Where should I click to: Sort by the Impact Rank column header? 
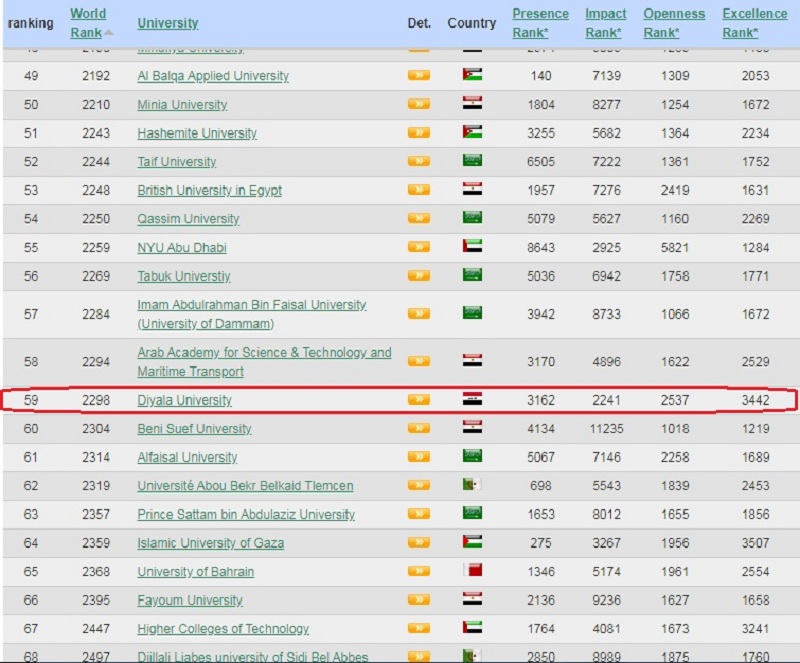[x=606, y=23]
